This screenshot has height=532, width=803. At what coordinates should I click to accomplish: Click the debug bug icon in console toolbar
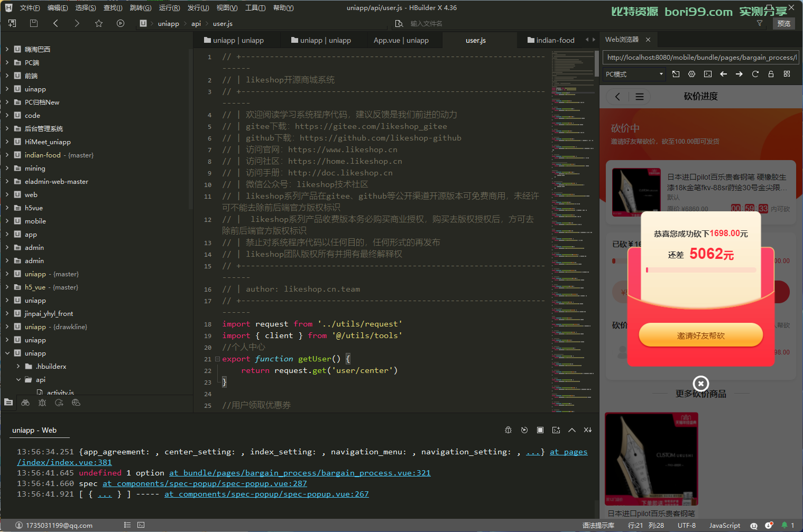click(509, 430)
